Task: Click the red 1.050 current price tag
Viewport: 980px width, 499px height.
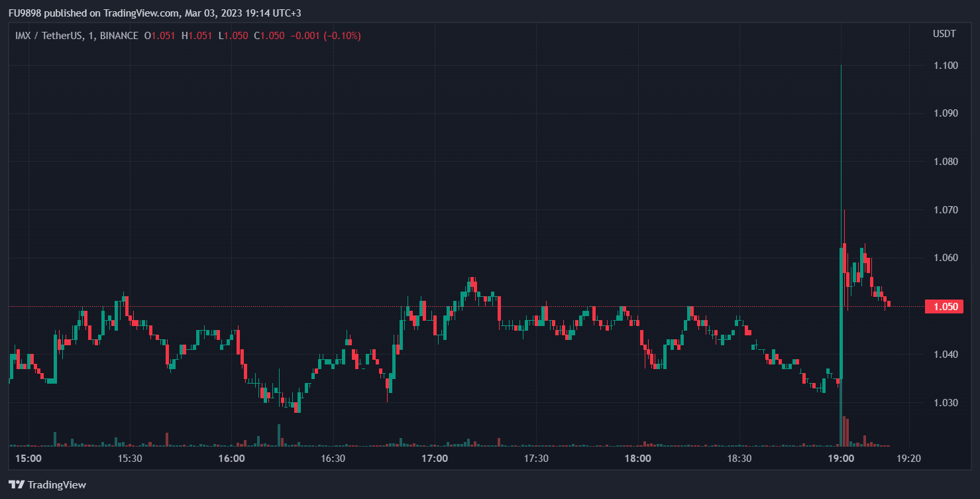Action: click(944, 306)
